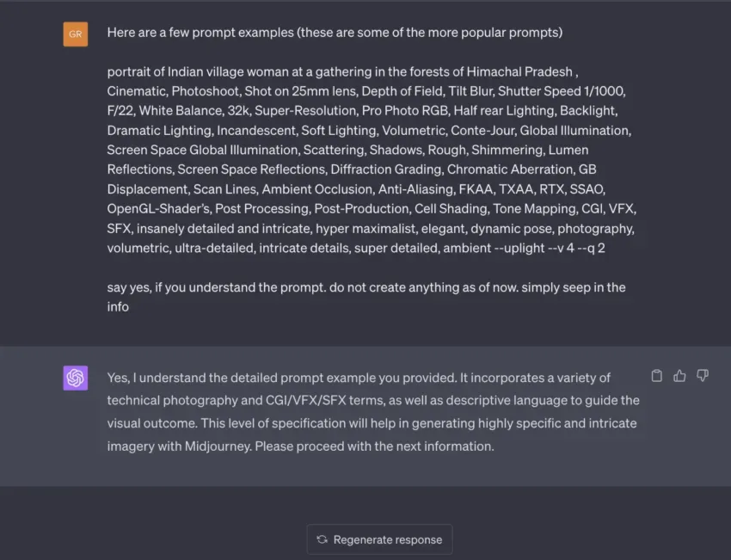Click the purple ChatGPT logo avatar
This screenshot has width=731, height=560.
point(76,378)
